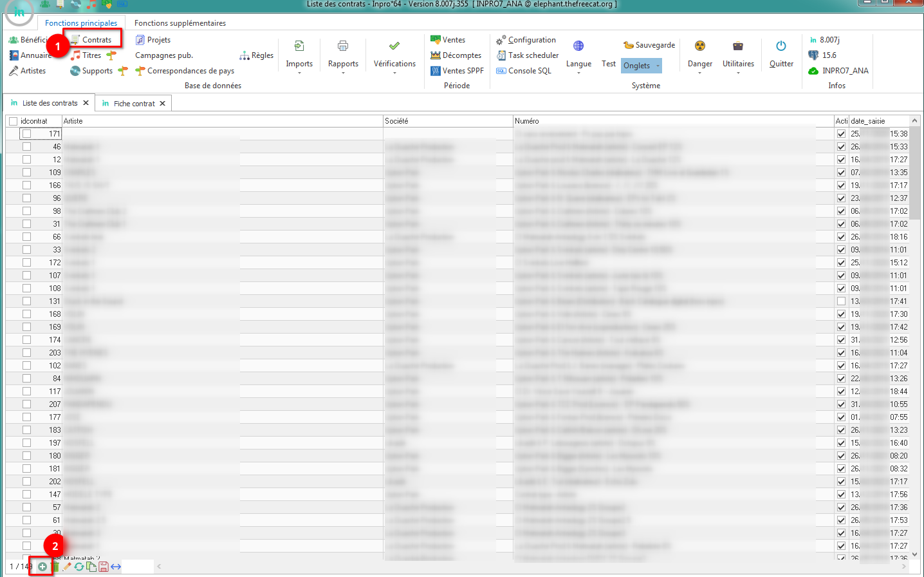924x577 pixels.
Task: Click the blue double-arrow icon
Action: pos(116,567)
